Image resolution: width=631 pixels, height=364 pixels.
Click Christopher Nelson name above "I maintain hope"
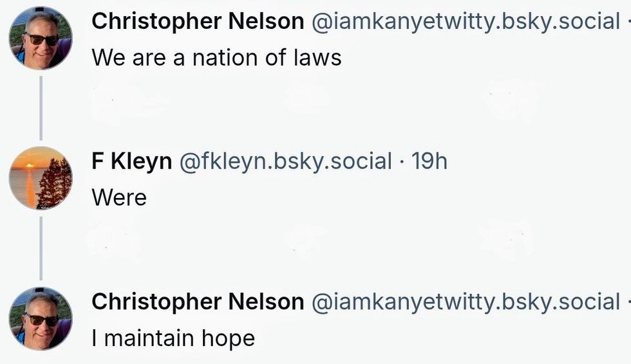[198, 302]
